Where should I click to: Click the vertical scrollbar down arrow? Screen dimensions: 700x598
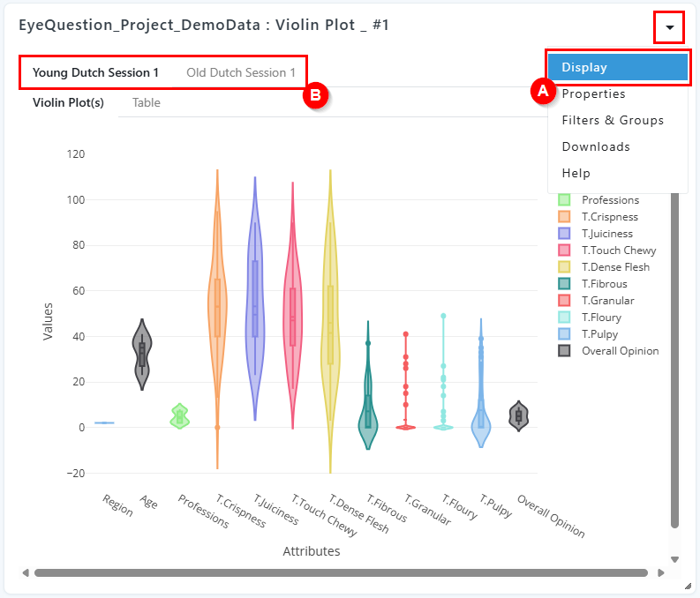675,559
